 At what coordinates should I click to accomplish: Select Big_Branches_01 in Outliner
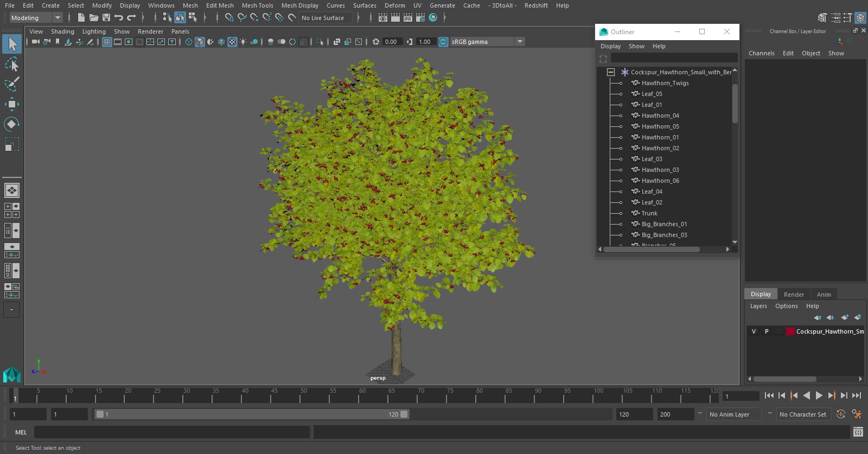tap(664, 224)
